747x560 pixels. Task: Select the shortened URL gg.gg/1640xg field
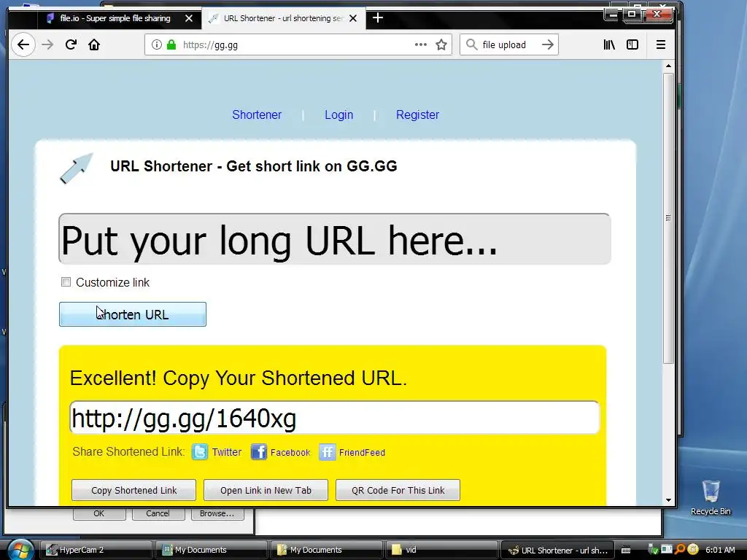(334, 418)
